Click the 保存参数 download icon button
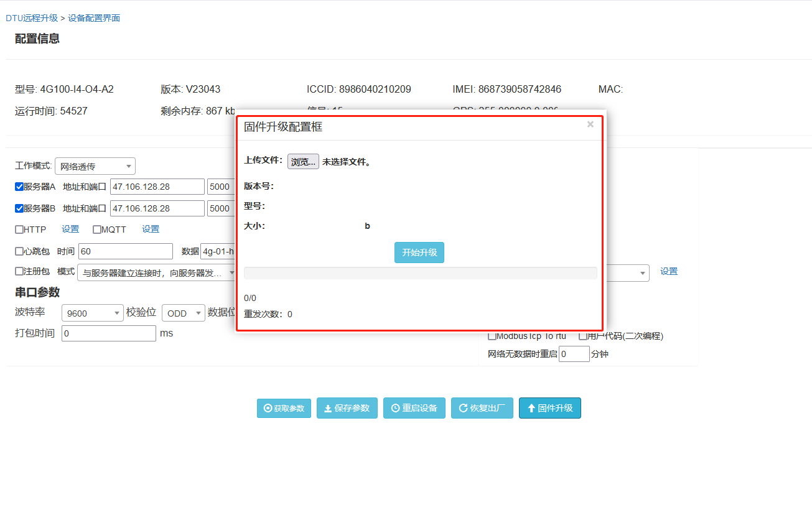This screenshot has width=812, height=515. coord(347,409)
